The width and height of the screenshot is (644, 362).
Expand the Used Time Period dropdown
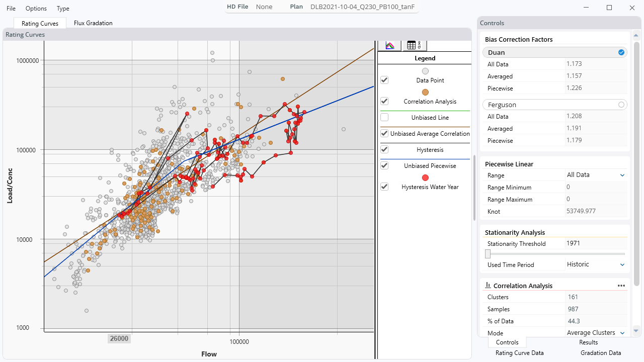pyautogui.click(x=622, y=265)
